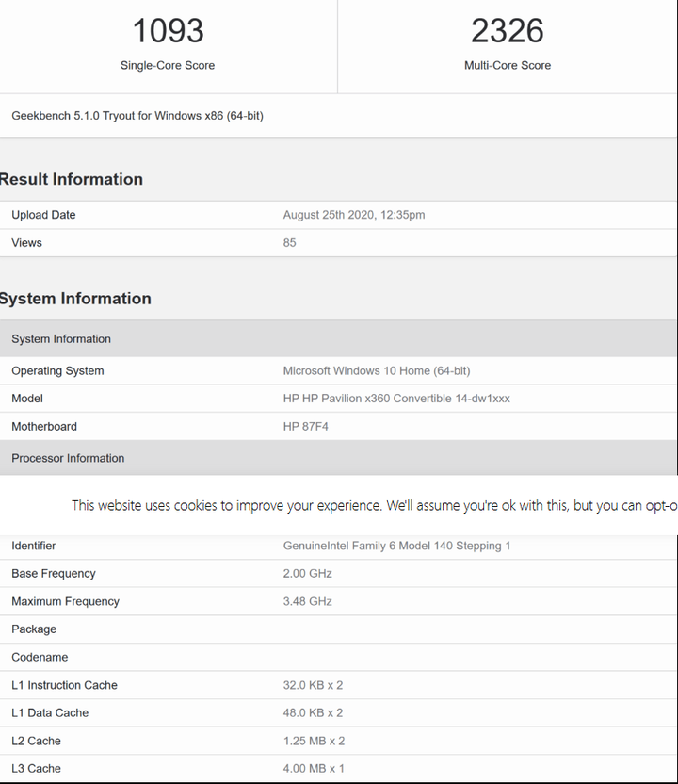This screenshot has width=678, height=784.
Task: Click the Single-Core Score label
Action: (168, 66)
